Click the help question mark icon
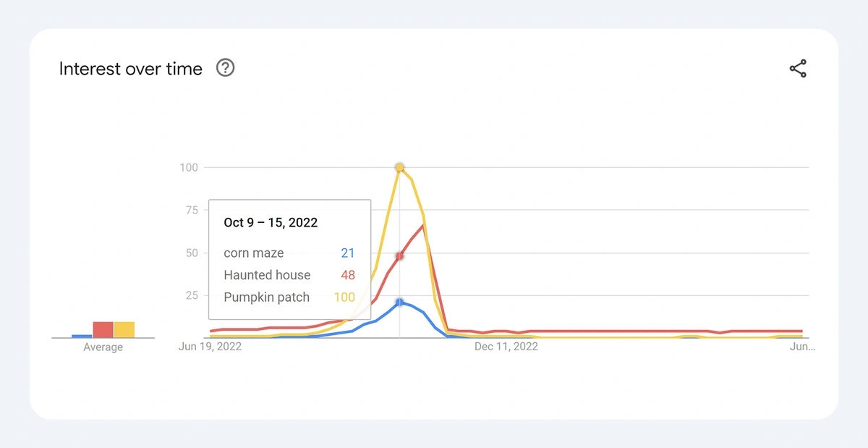868x448 pixels. [226, 69]
